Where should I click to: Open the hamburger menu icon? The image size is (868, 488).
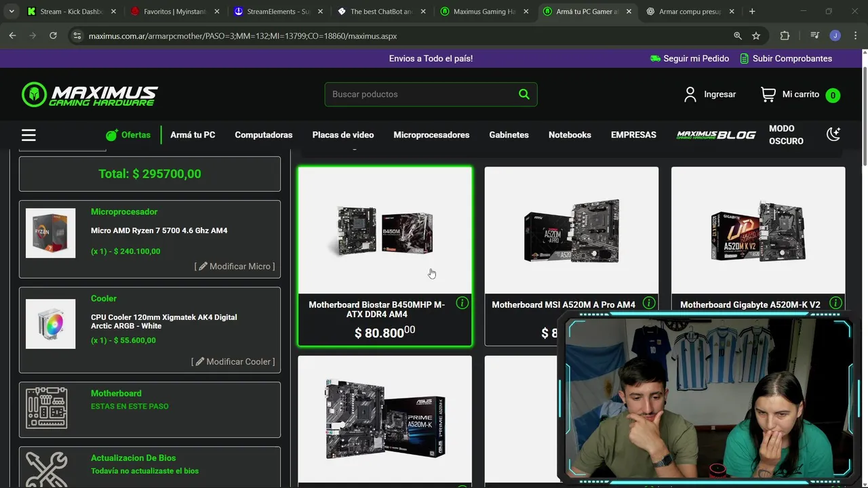28,135
